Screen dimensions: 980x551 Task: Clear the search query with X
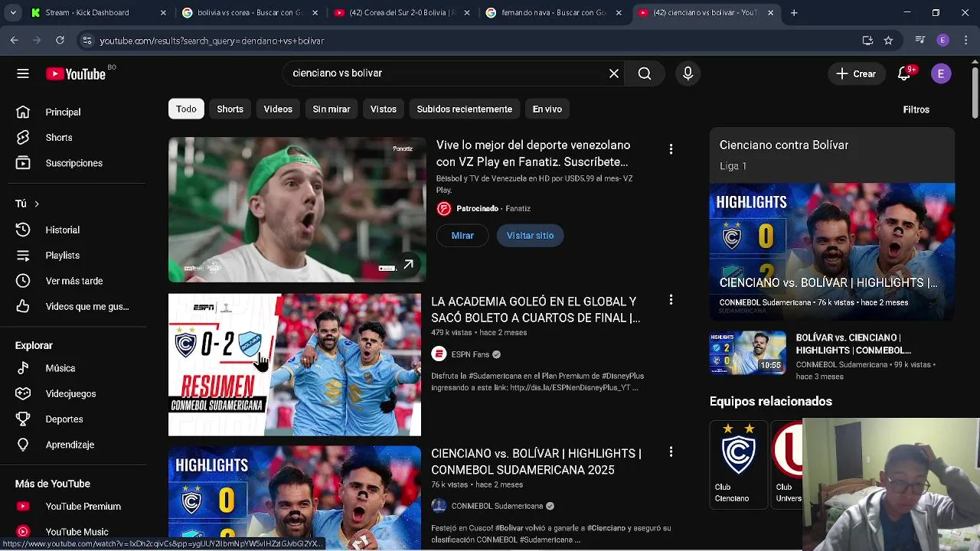pos(614,73)
